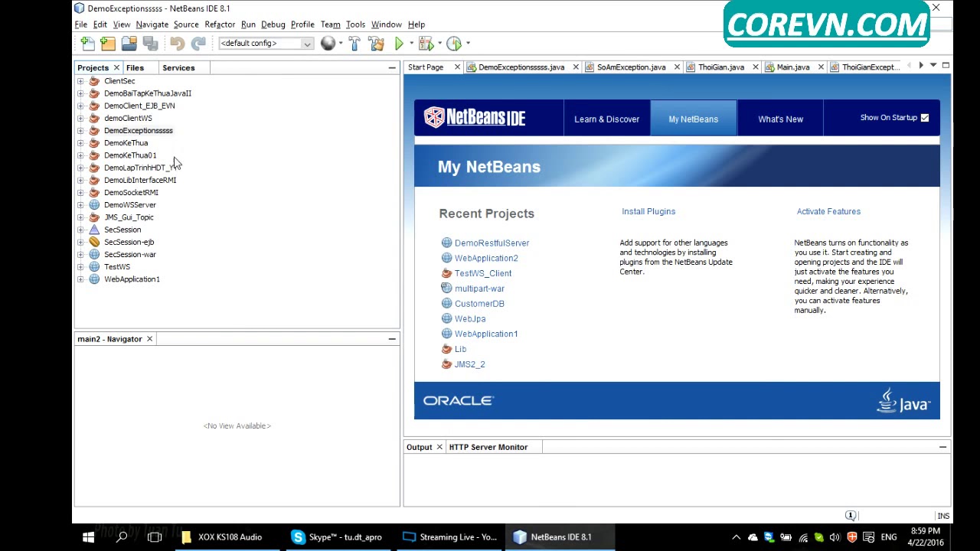Open recent project CustomerDB
The height and width of the screenshot is (551, 980).
pyautogui.click(x=479, y=304)
